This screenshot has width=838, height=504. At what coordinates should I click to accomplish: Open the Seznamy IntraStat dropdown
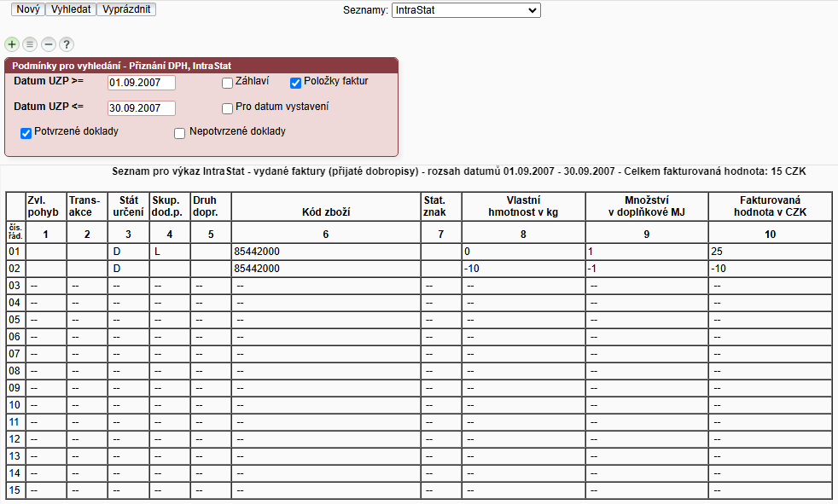pyautogui.click(x=465, y=10)
